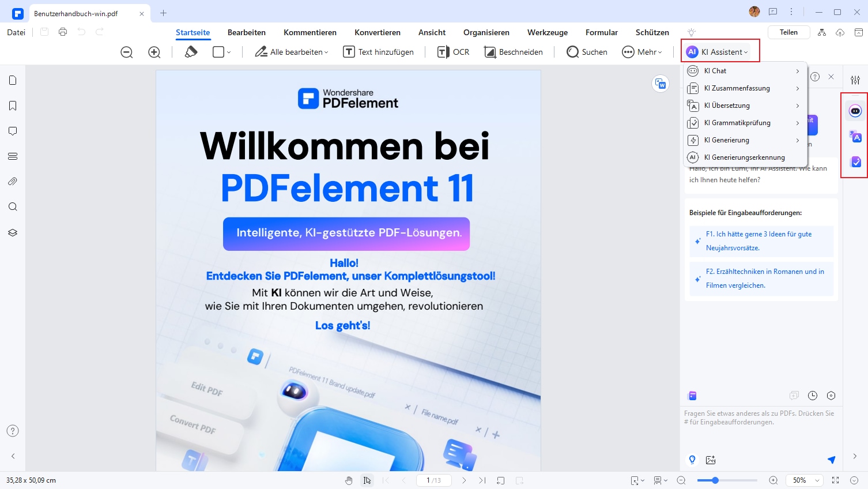
Task: Switch to Organisieren tab
Action: (x=486, y=32)
